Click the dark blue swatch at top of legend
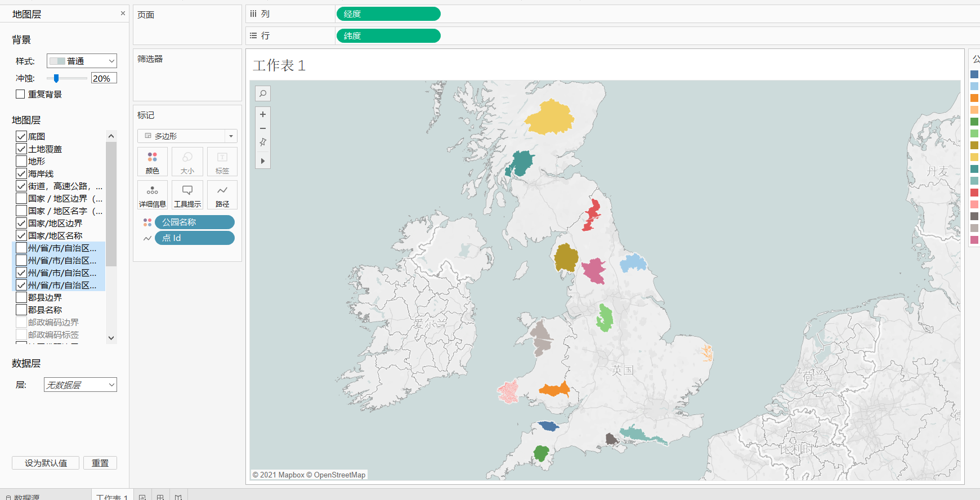Screen dimensions: 980x500 [974, 74]
